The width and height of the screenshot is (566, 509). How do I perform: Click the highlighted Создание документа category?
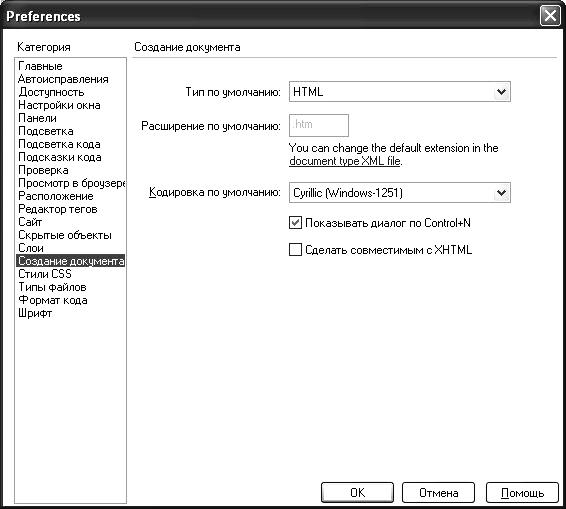[x=71, y=261]
